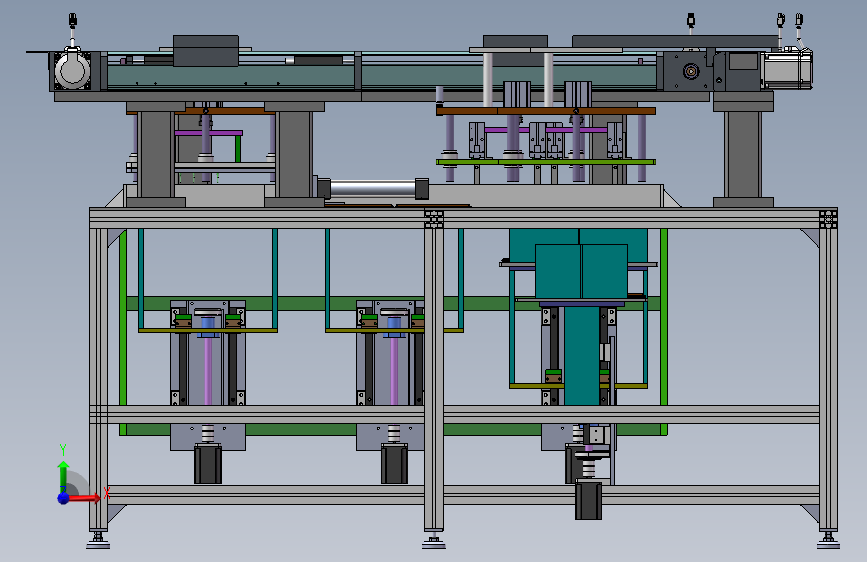Select the servo motor at the conveyor's right end
Image resolution: width=867 pixels, height=562 pixels.
[787, 69]
